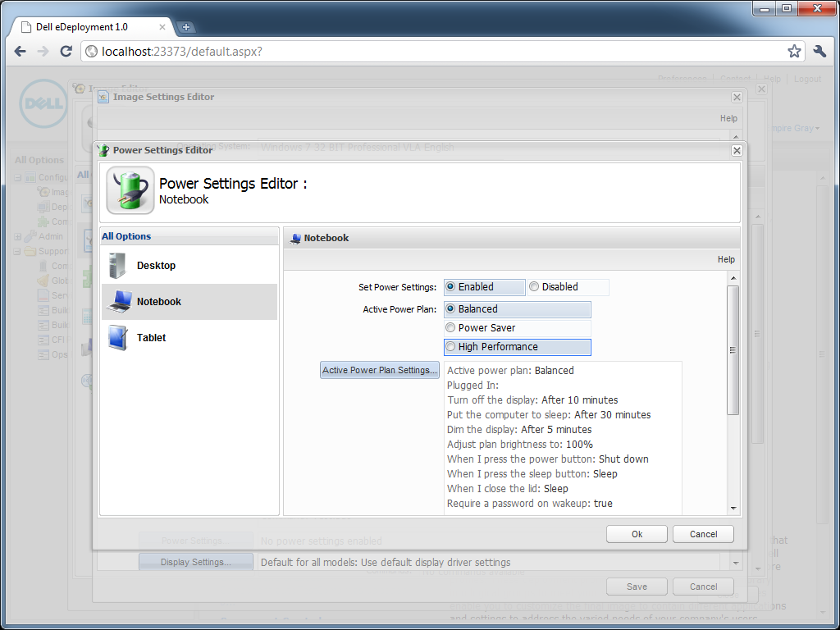Expand the Admin node in the background tree
The image size is (840, 630).
18,236
